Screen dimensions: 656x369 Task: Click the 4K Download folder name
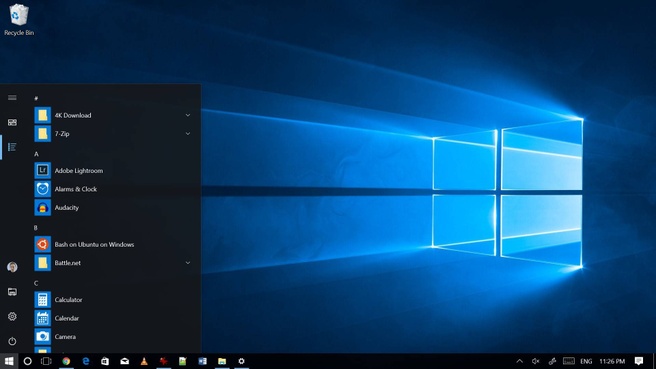click(x=73, y=115)
